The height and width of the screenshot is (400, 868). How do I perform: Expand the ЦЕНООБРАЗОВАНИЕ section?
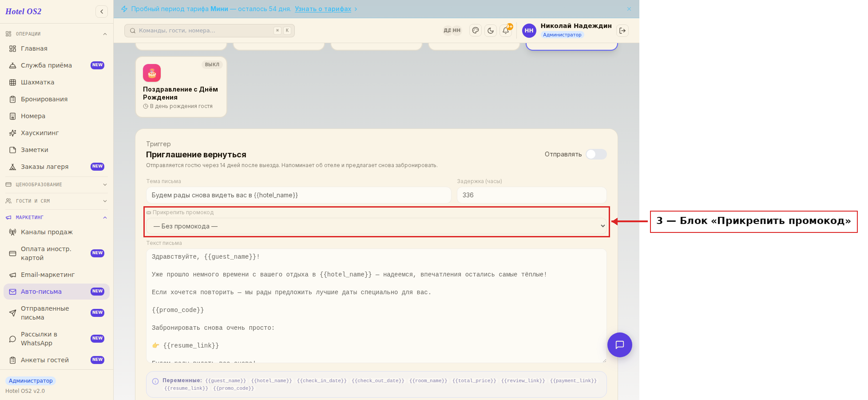(56, 184)
